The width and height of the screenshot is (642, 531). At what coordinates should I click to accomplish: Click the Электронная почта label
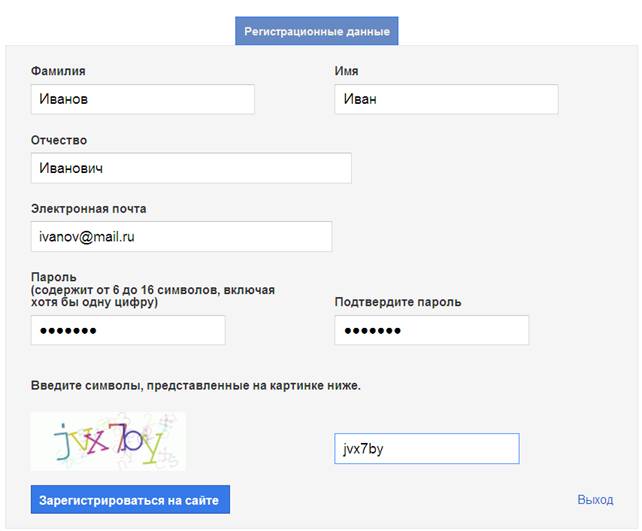pyautogui.click(x=88, y=208)
